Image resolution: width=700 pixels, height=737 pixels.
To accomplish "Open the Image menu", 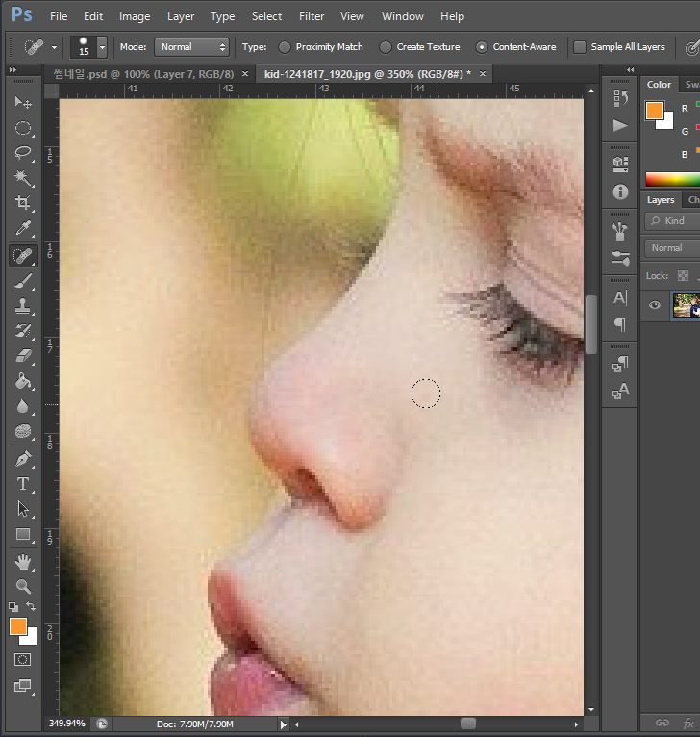I will pos(135,16).
